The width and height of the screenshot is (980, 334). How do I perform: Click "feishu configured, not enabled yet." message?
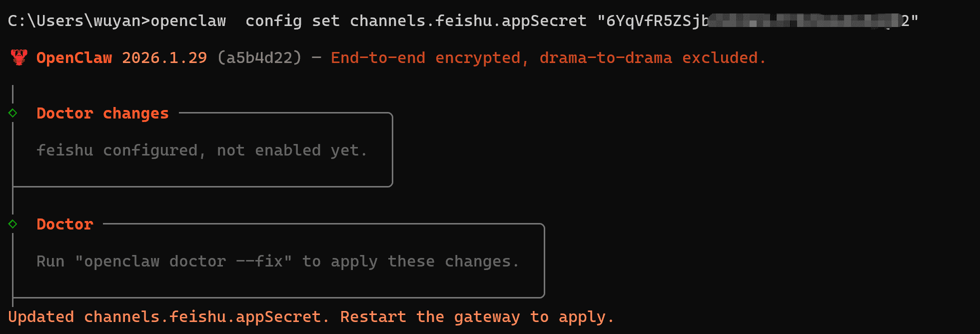[202, 150]
